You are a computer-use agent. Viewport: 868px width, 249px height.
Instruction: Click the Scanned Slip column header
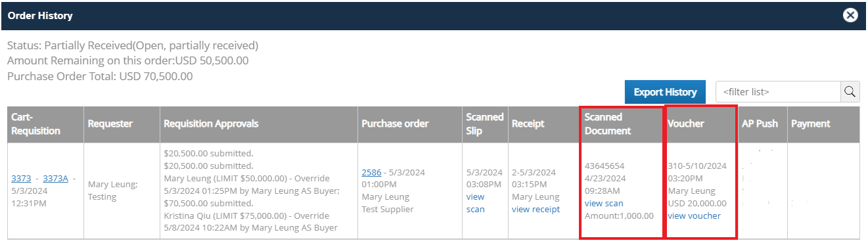[x=485, y=124]
